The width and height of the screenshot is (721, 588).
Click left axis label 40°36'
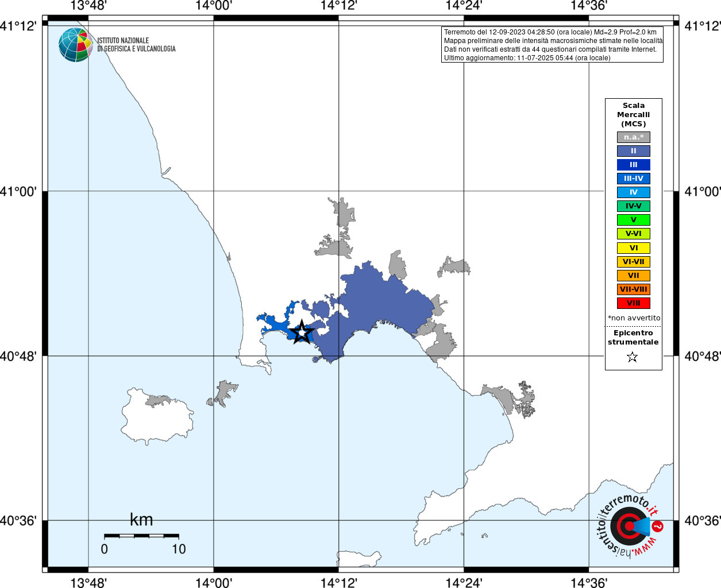coord(18,521)
